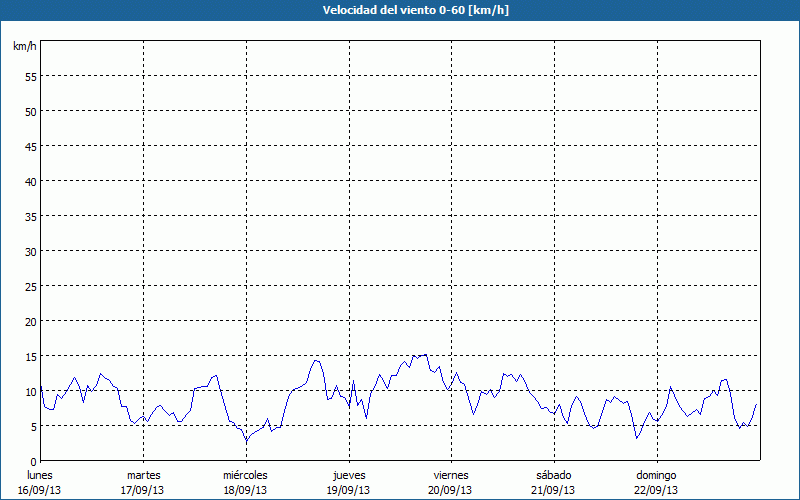
Task: Click the km/h unit label
Action: click(24, 47)
